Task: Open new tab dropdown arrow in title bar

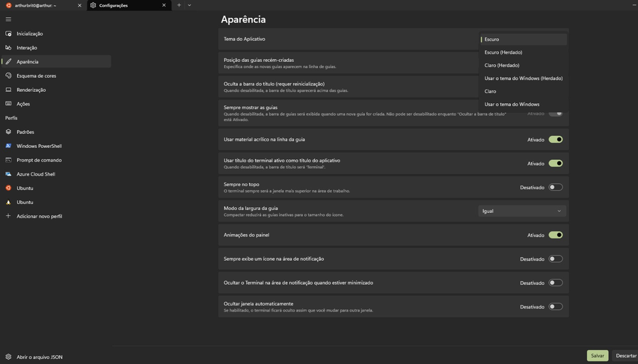Action: pos(189,5)
